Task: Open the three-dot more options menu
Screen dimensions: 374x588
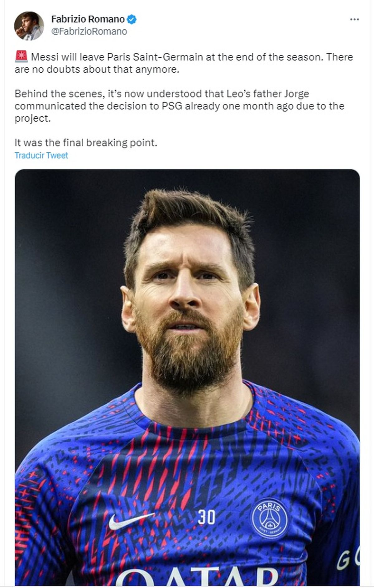Action: (354, 19)
